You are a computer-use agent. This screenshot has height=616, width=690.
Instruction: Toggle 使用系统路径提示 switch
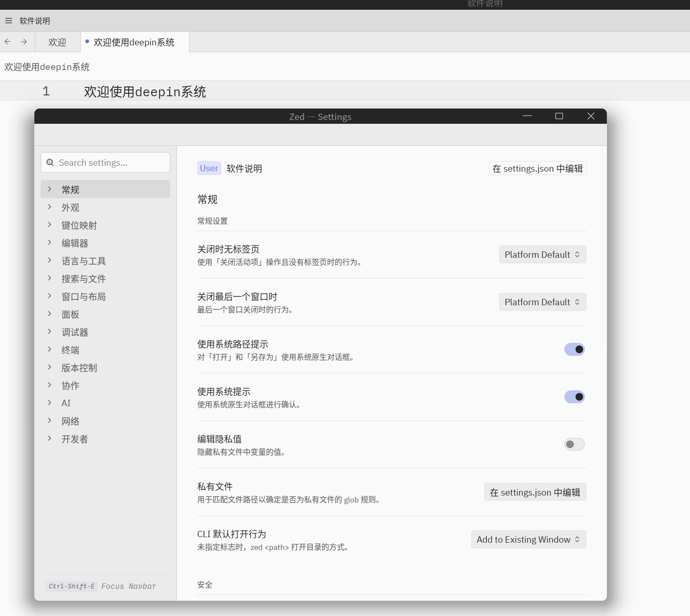click(x=574, y=349)
